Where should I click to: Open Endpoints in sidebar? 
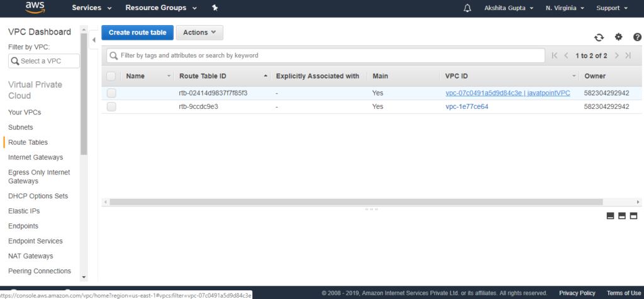[23, 226]
